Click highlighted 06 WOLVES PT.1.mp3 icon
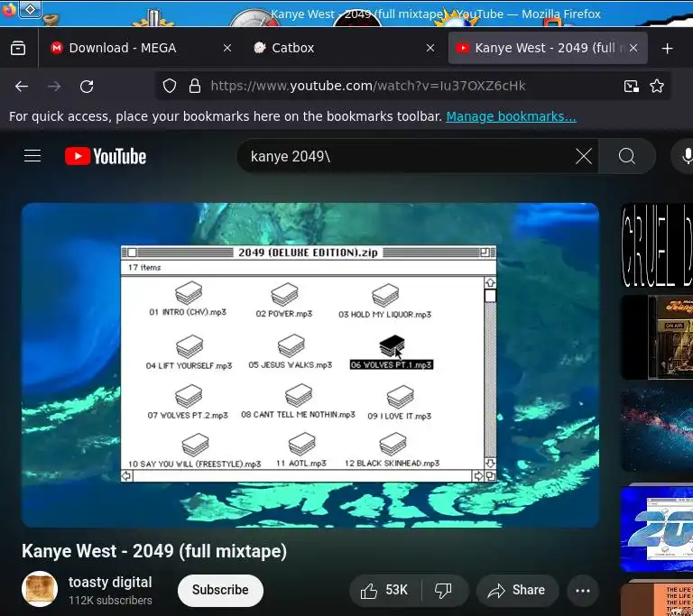Screen dimensions: 693x616 tap(392, 346)
